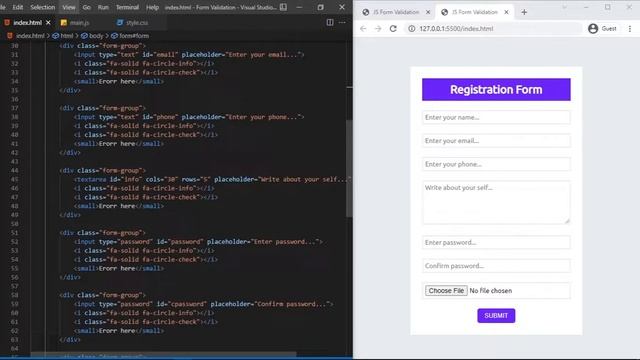The image size is (640, 360).
Task: Click the Choose File button
Action: click(x=446, y=291)
